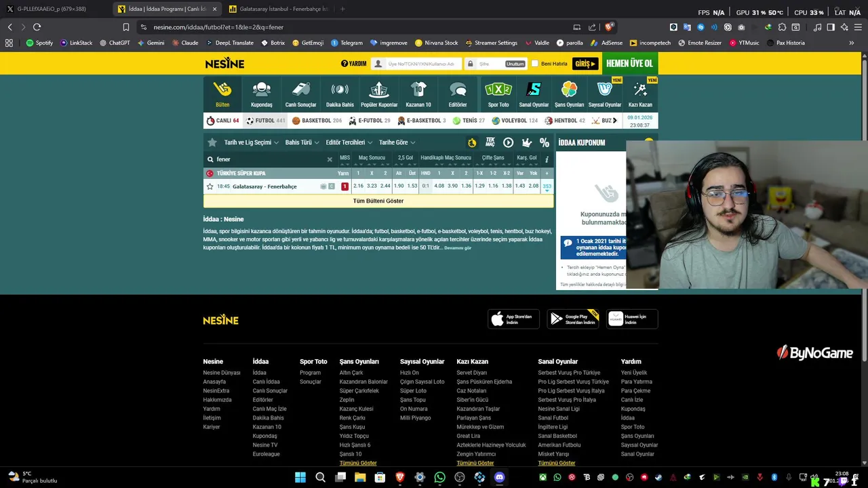Select the BASKETBOL 206 tab
The width and height of the screenshot is (868, 488).
tap(317, 121)
